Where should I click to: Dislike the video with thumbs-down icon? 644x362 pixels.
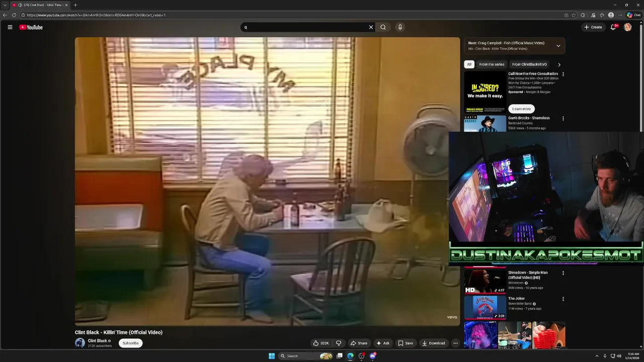339,343
